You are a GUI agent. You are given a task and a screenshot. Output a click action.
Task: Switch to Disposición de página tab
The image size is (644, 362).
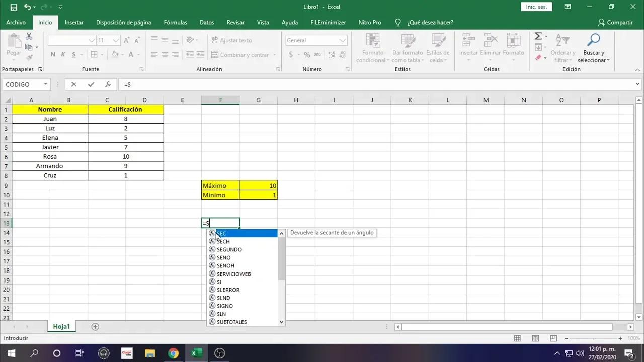point(124,22)
